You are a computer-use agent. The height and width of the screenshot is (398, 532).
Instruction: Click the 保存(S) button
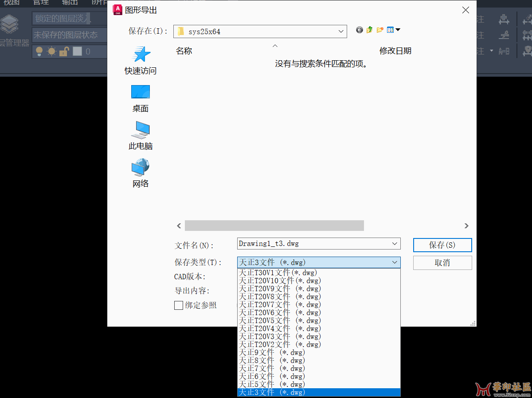(x=442, y=245)
